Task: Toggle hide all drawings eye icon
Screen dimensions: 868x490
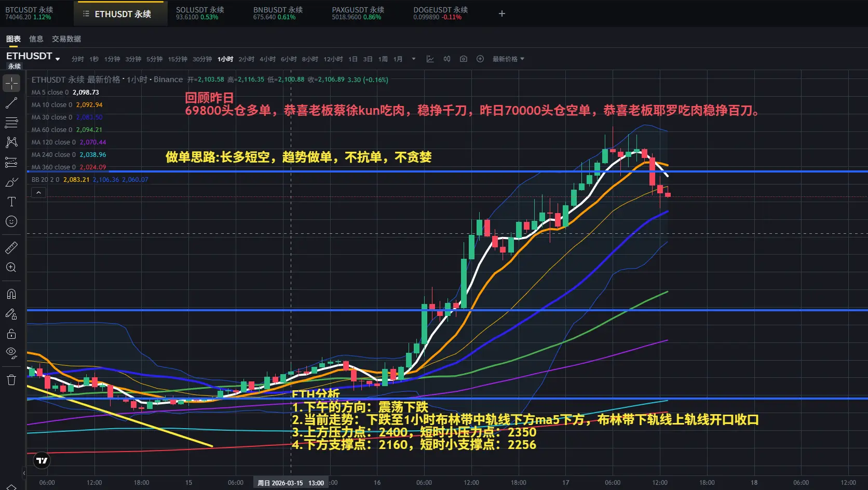Action: [11, 353]
